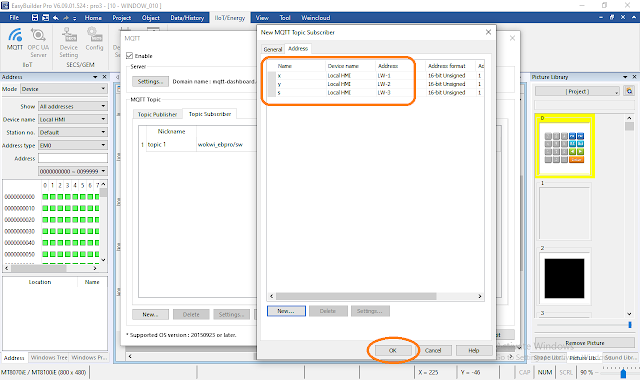The height and width of the screenshot is (380, 640).
Task: Select topic 1 row in MQTT Topic list
Action: pos(198,144)
